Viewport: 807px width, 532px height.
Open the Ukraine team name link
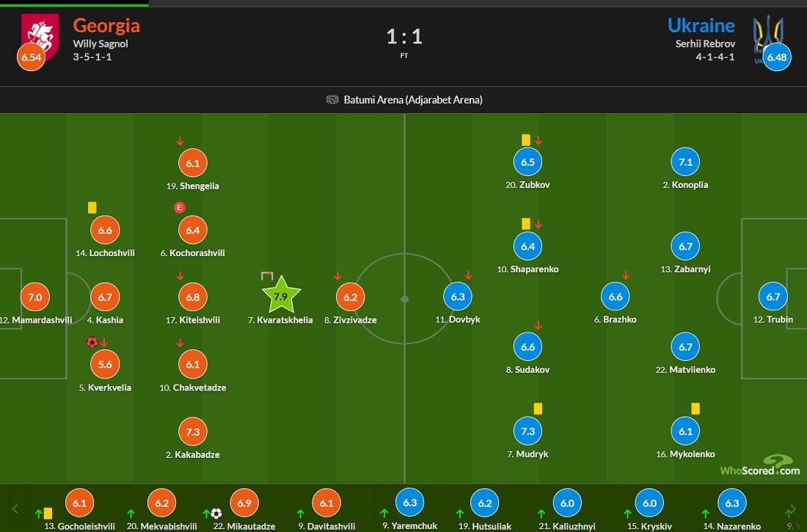[x=701, y=25]
